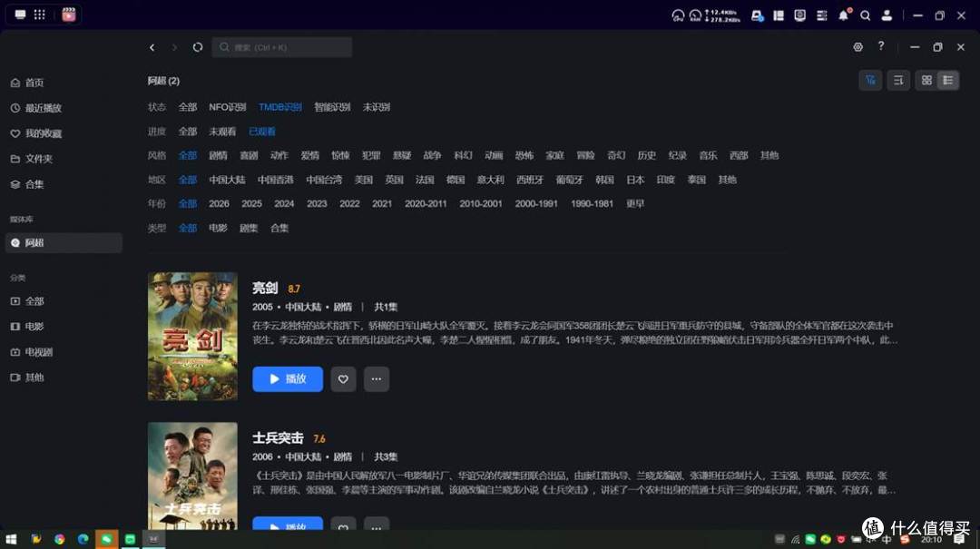Open Chrome from the taskbar
This screenshot has width=980, height=549.
[x=59, y=539]
